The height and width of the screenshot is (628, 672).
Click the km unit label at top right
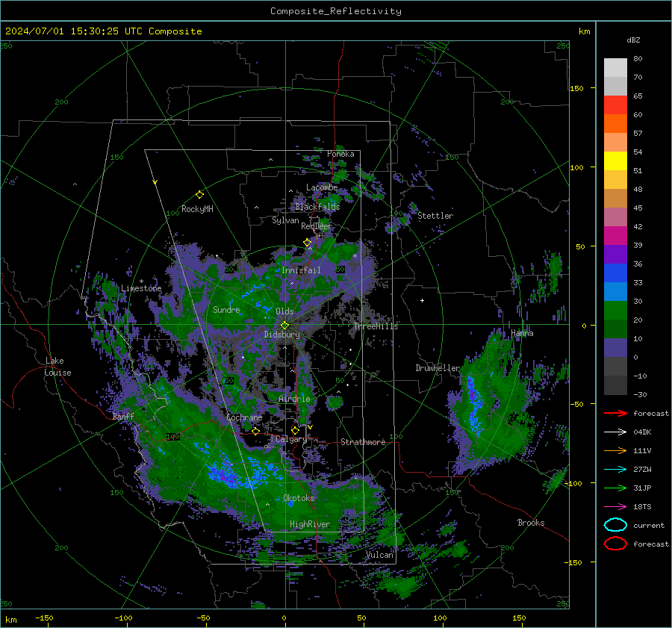pos(584,31)
